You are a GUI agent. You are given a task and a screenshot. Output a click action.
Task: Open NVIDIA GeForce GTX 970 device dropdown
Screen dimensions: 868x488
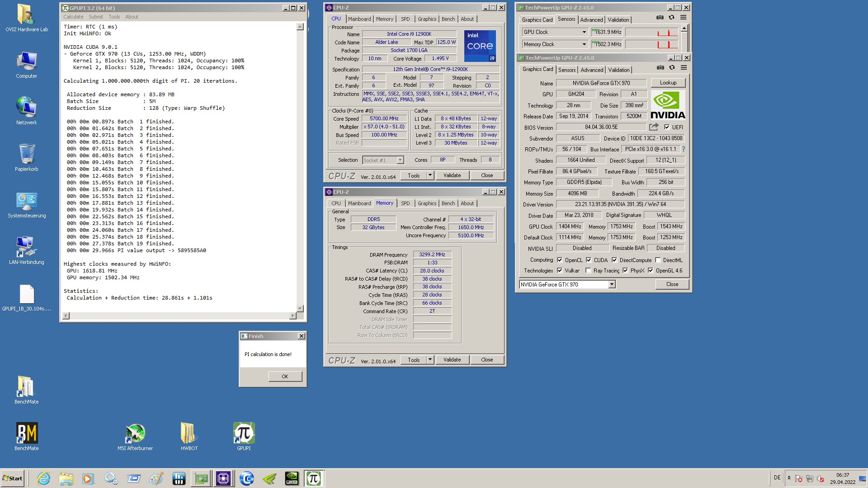(612, 284)
